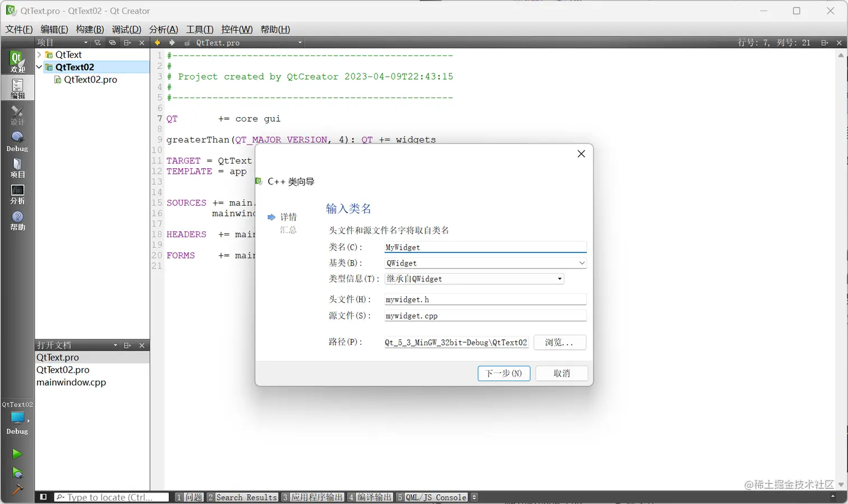Close the open documents panel
848x504 pixels.
[142, 345]
